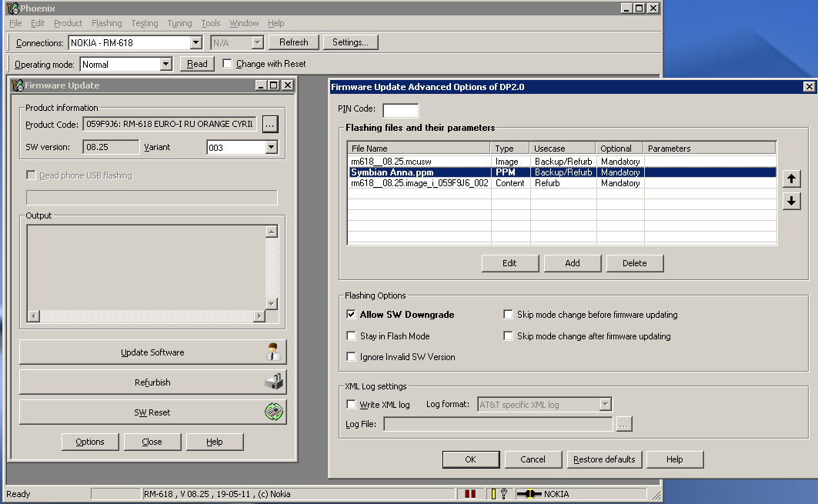This screenshot has width=818, height=504.
Task: Open the Connections dropdown
Action: click(195, 43)
